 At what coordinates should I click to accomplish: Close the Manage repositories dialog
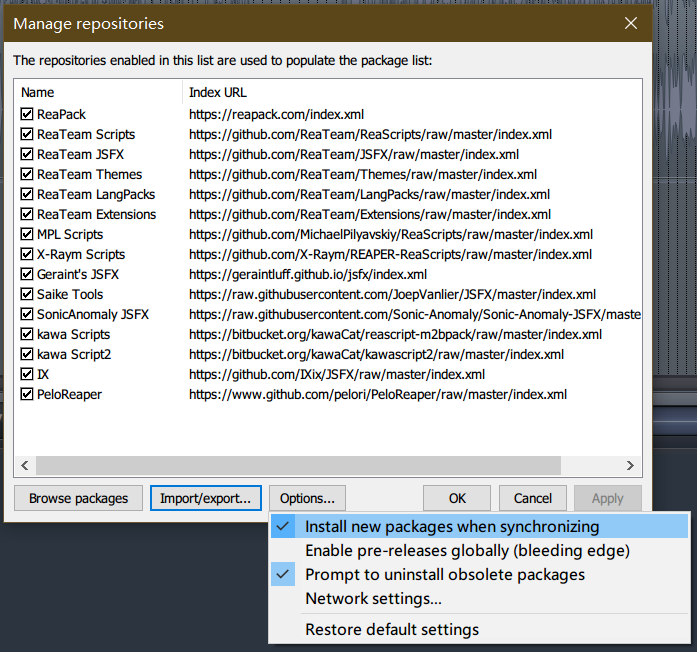[630, 22]
